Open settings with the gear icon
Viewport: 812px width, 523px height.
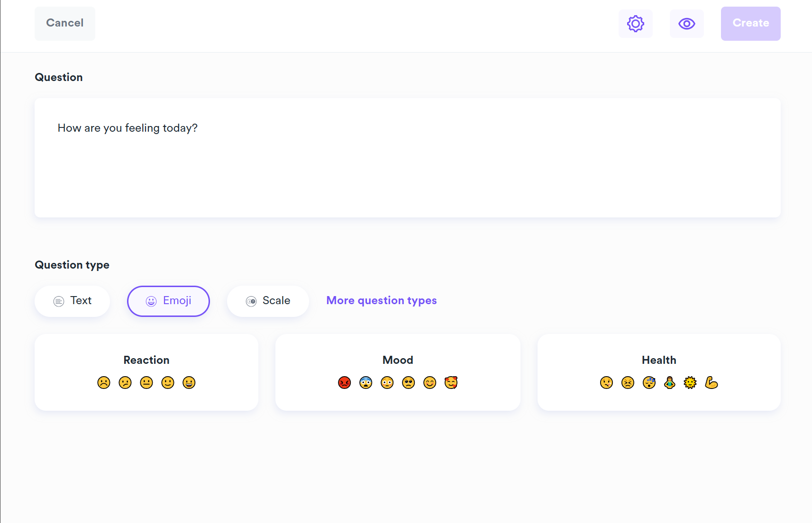pos(635,24)
